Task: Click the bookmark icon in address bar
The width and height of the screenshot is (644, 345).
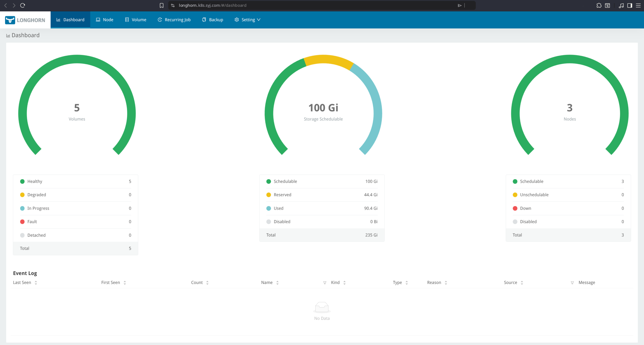Action: click(x=162, y=5)
